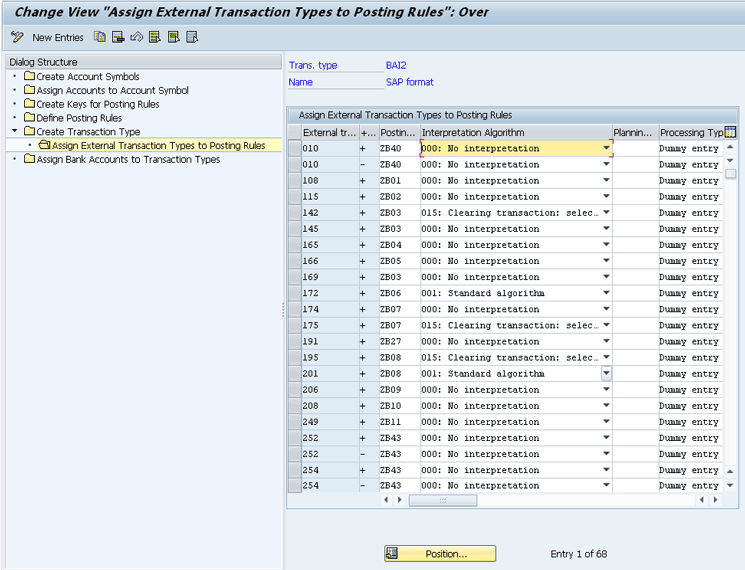
Task: Click the Copy As toolbar icon
Action: 100,37
